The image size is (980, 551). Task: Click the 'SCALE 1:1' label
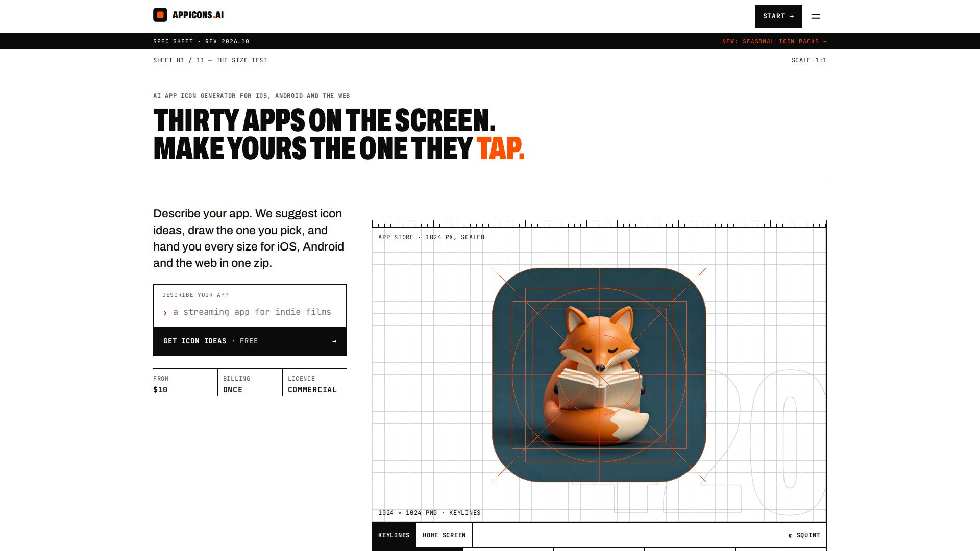[x=809, y=60]
